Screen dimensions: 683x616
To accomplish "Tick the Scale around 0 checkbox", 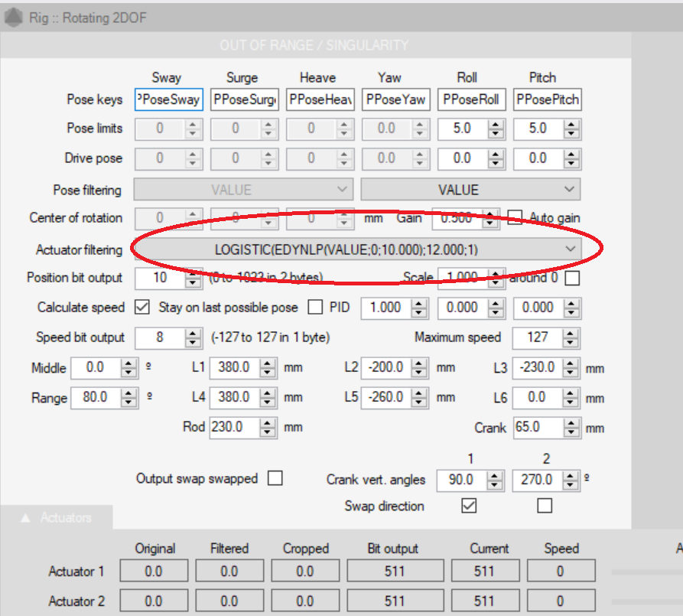I will point(571,278).
